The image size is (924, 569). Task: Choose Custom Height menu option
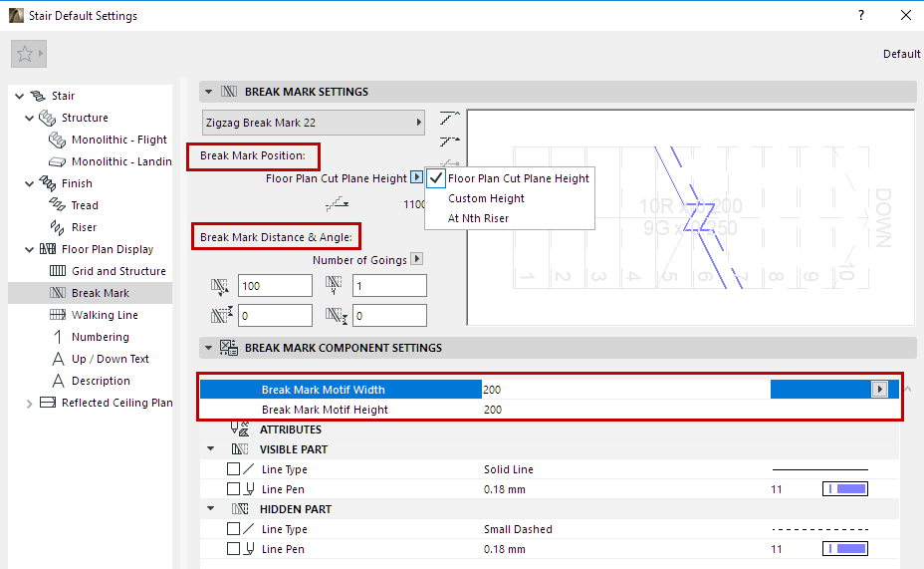pyautogui.click(x=486, y=198)
